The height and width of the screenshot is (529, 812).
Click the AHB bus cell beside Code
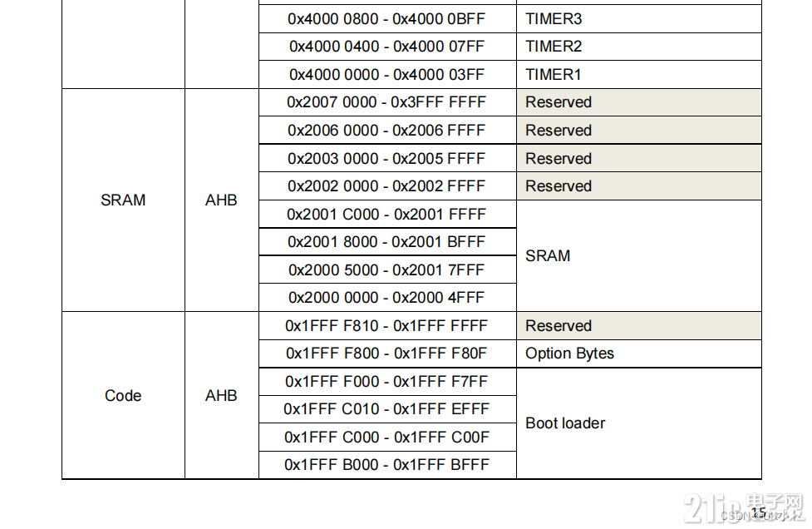pos(222,395)
